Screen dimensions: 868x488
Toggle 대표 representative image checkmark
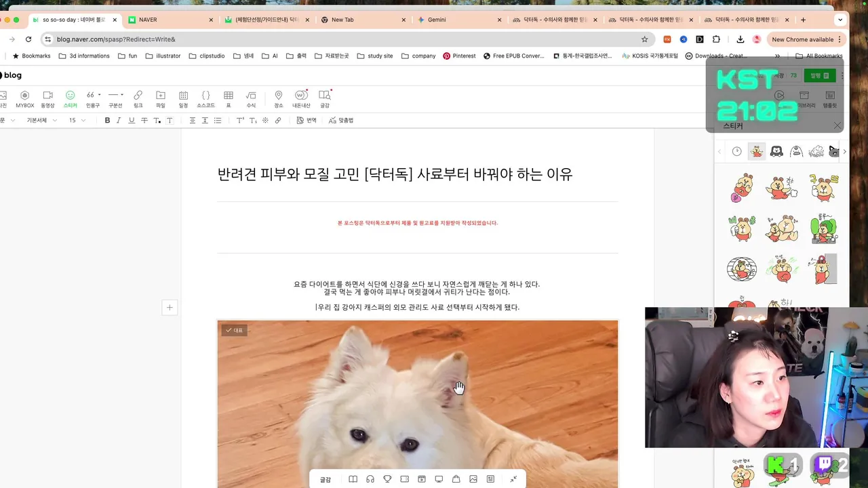[x=234, y=330]
